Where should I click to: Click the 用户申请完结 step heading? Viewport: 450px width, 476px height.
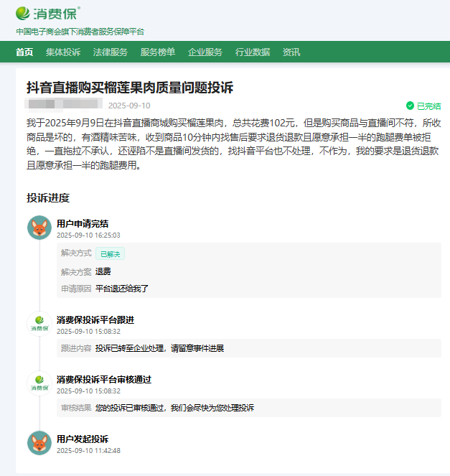point(83,224)
